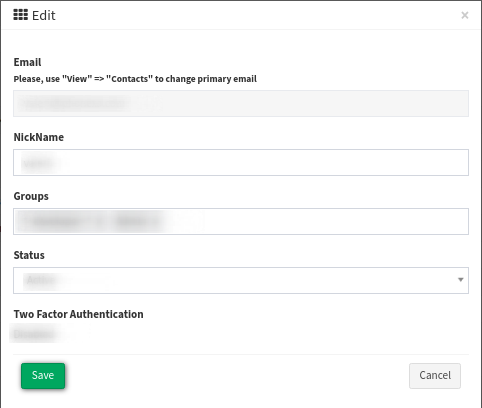Click the Groups label

click(31, 196)
